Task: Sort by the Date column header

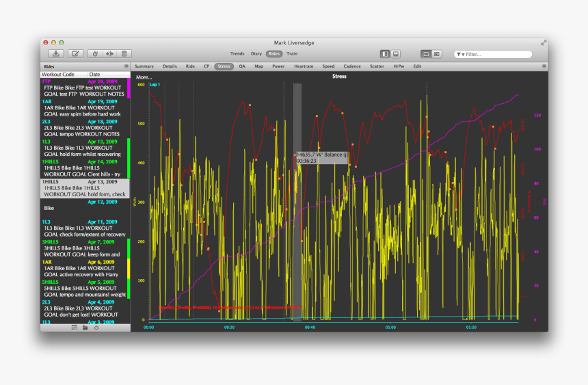Action: pos(109,75)
